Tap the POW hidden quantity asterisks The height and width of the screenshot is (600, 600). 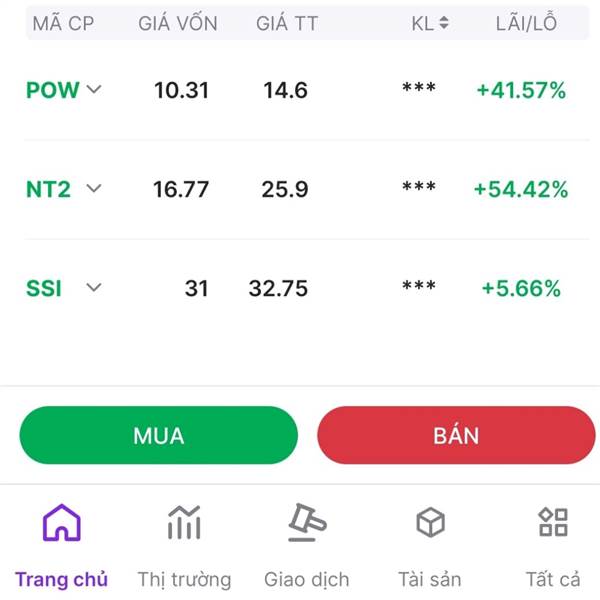click(418, 89)
